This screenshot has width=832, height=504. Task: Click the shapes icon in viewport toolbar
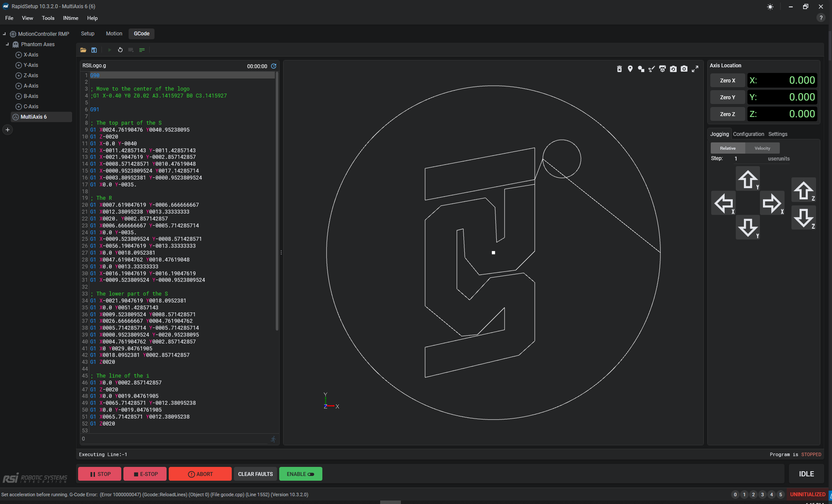[641, 69]
